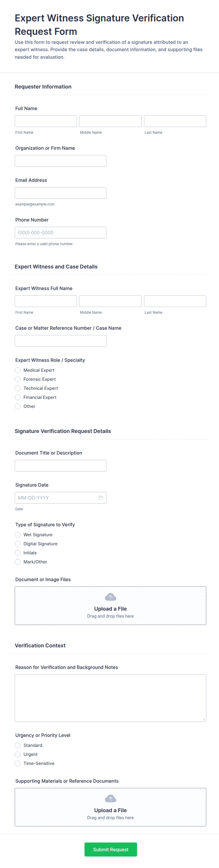Pick Wet Signature as the signature type
The width and height of the screenshot is (219, 868).
(x=18, y=535)
